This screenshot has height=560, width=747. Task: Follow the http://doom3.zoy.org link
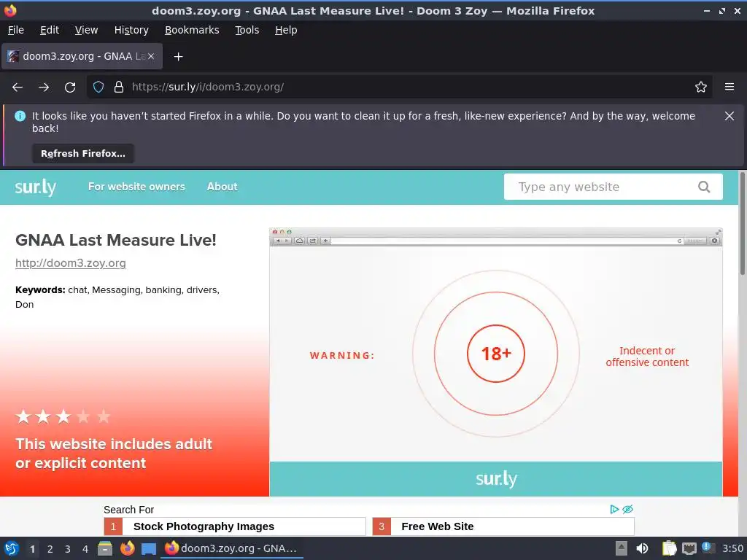point(71,263)
